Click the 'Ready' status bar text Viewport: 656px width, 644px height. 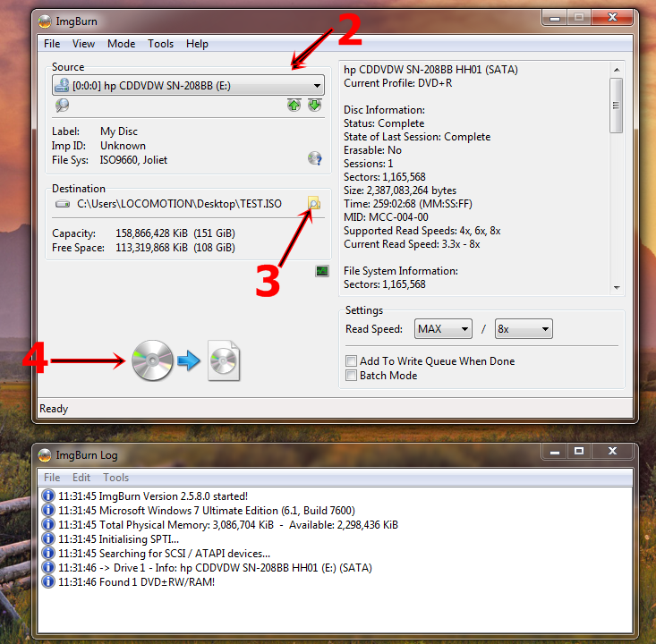coord(54,408)
